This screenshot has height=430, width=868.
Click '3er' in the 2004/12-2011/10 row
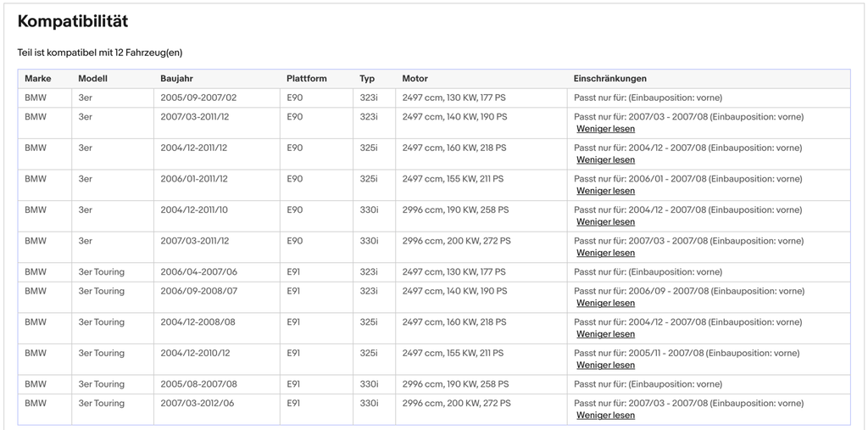[x=86, y=210]
